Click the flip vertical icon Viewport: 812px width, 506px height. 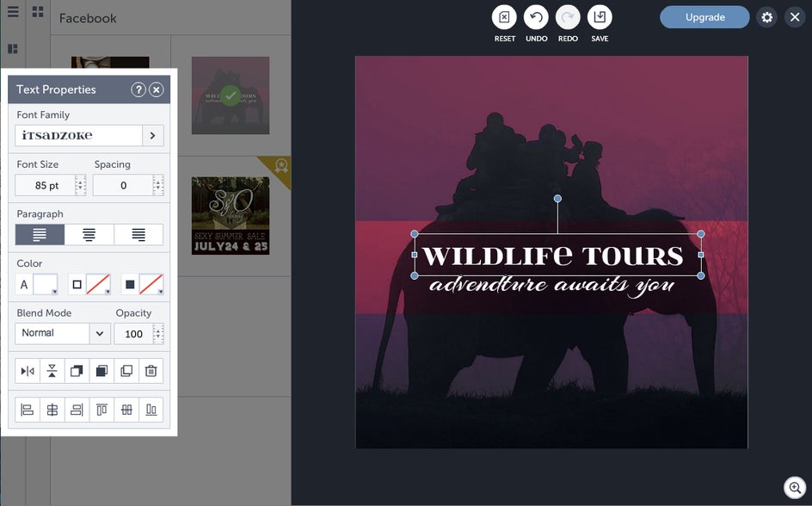[x=52, y=371]
